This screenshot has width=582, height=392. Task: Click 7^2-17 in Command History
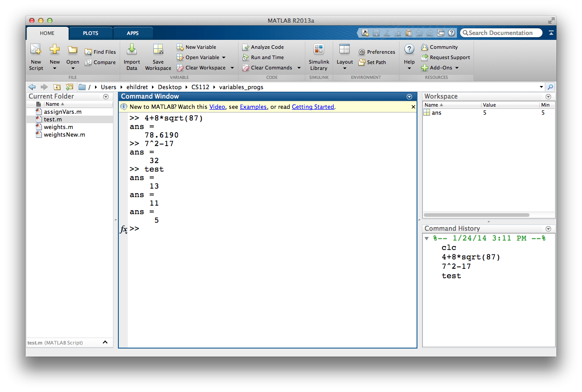[456, 267]
